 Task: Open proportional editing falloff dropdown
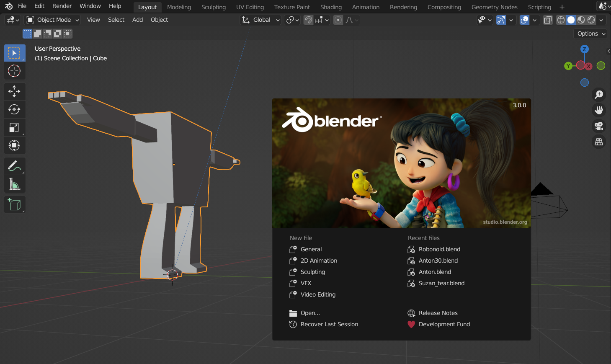(x=352, y=20)
